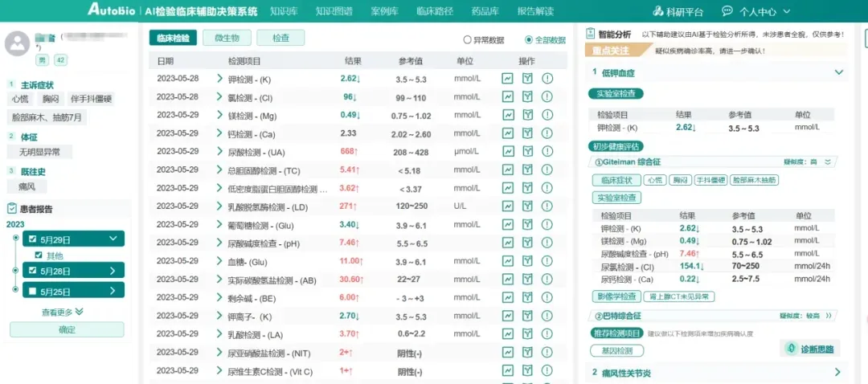
Task: Click the exclamation info icon for 尿酸检测 (UA)
Action: coord(547,152)
